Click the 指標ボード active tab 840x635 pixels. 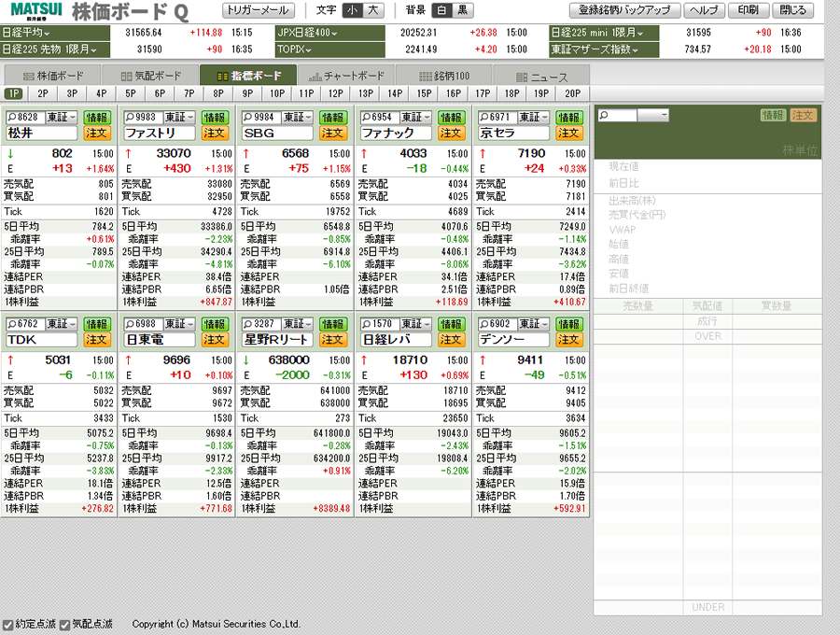[248, 76]
